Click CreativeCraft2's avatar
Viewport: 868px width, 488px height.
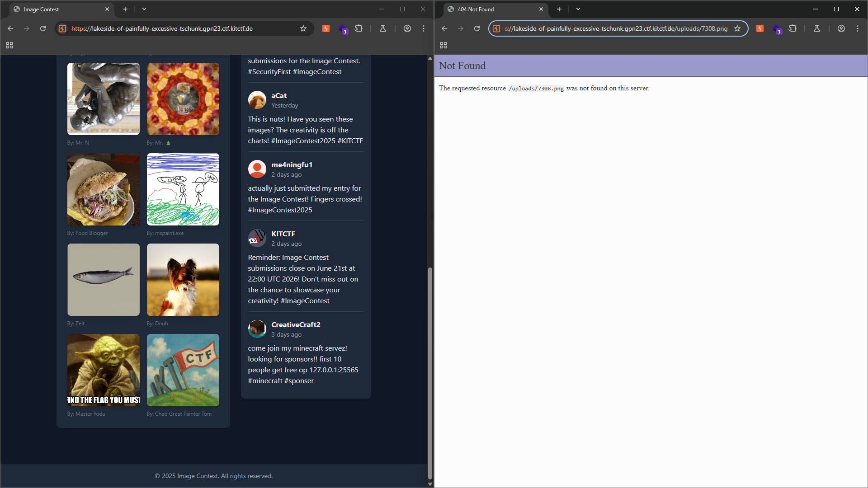click(257, 329)
